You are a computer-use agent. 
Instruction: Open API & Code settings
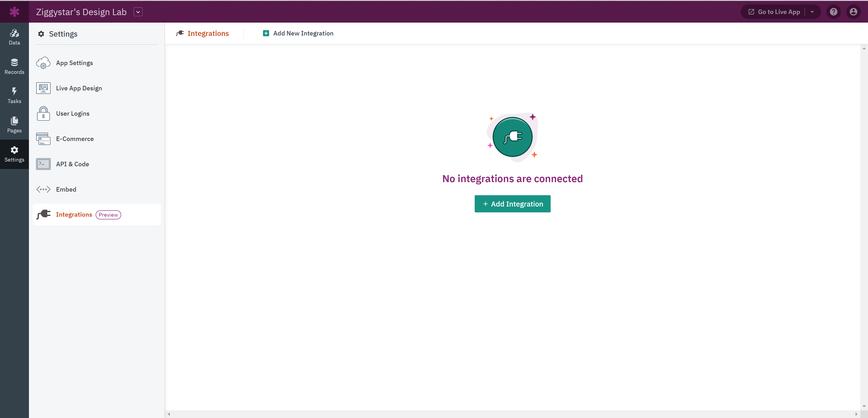point(97,164)
